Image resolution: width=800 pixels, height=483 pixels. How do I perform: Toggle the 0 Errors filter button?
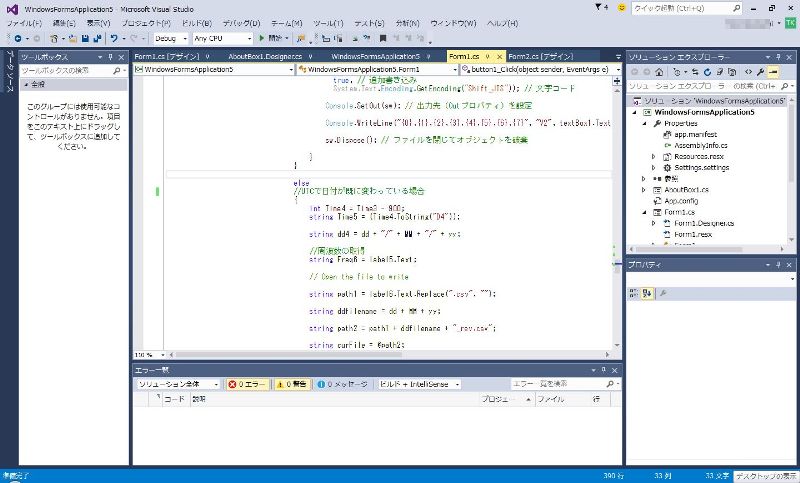tap(247, 384)
